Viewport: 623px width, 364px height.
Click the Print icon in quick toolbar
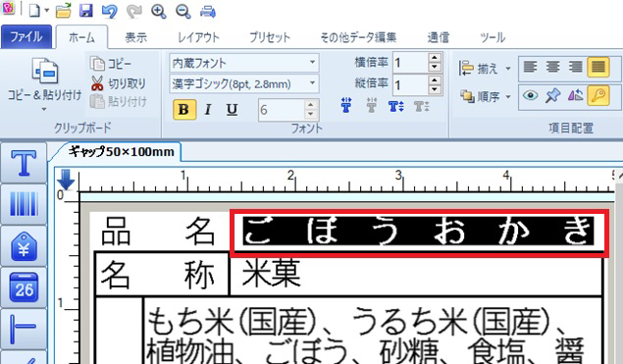pos(208,12)
